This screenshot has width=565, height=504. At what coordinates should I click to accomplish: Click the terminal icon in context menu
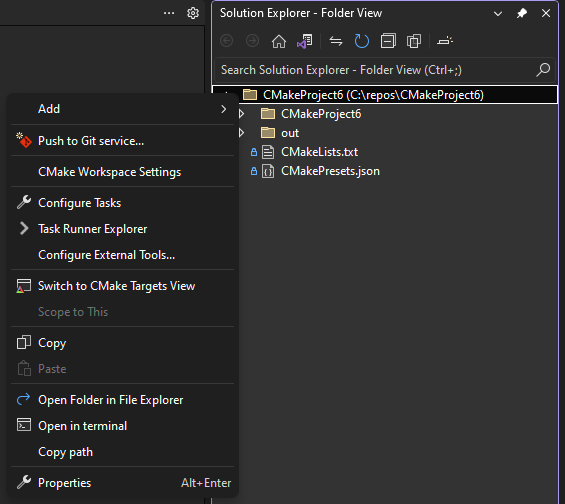[x=24, y=425]
